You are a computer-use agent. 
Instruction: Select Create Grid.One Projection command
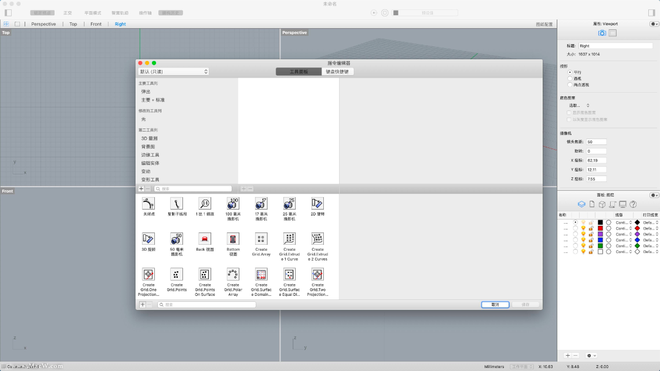coord(148,275)
